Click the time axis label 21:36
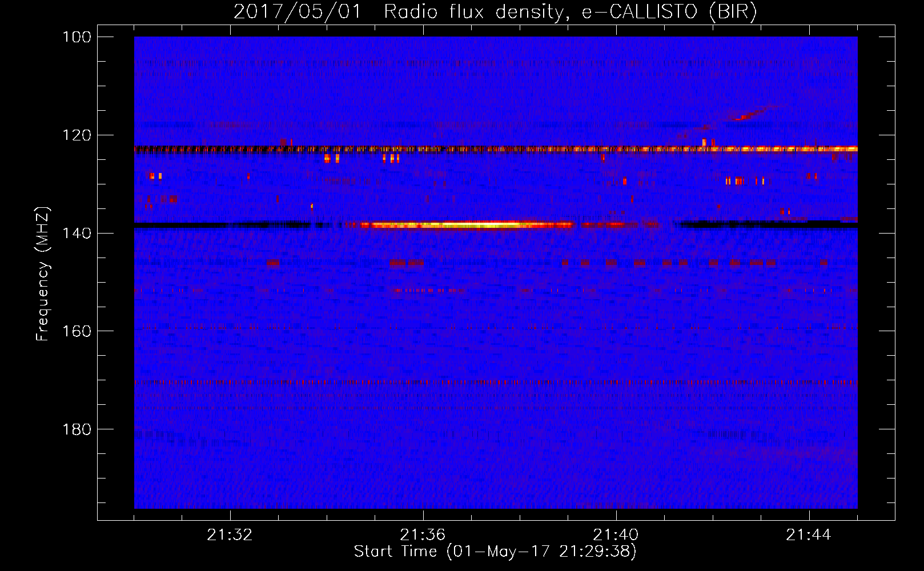The width and height of the screenshot is (924, 571). click(x=423, y=535)
